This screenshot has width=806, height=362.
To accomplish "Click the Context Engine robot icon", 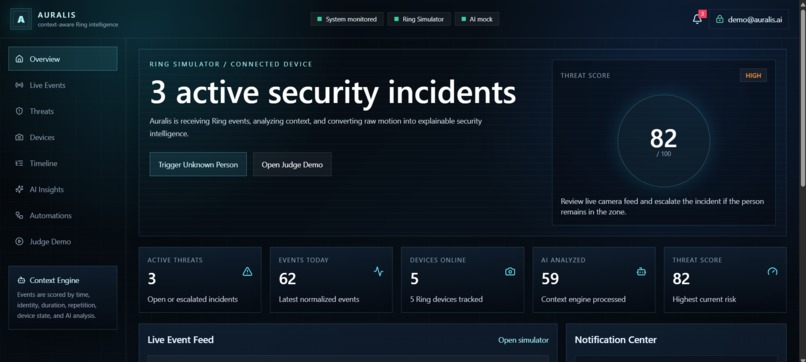I will [21, 280].
